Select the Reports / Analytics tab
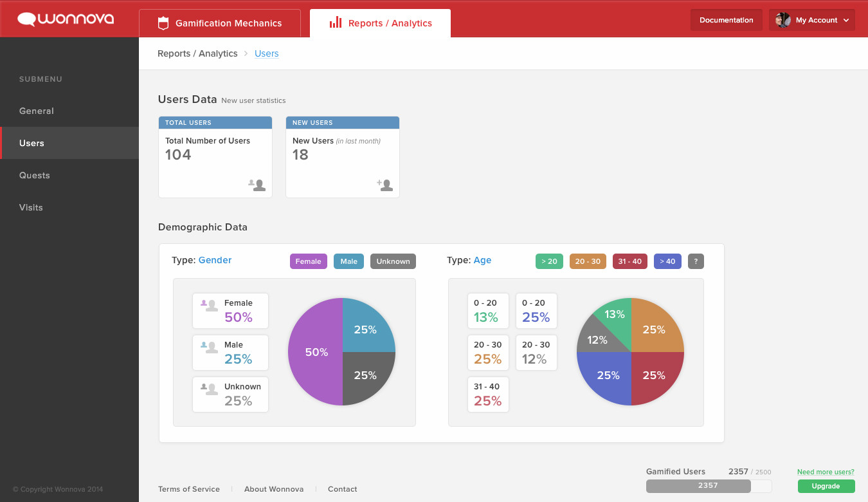This screenshot has height=502, width=868. pyautogui.click(x=380, y=23)
